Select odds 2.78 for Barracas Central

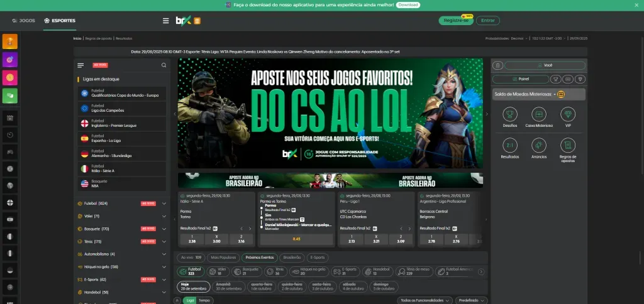(431, 239)
